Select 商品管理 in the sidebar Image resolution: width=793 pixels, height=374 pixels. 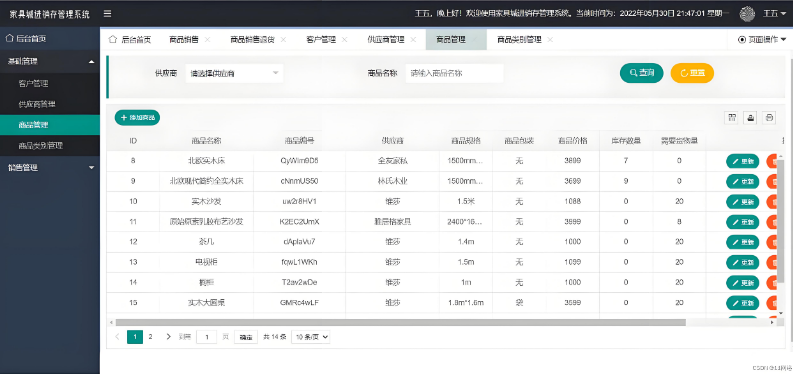[50, 125]
